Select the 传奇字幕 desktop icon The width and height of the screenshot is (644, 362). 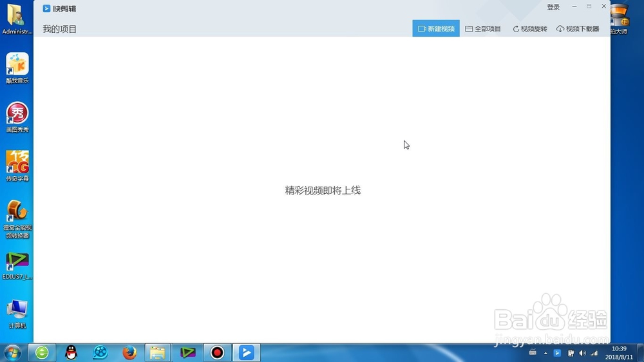(17, 166)
